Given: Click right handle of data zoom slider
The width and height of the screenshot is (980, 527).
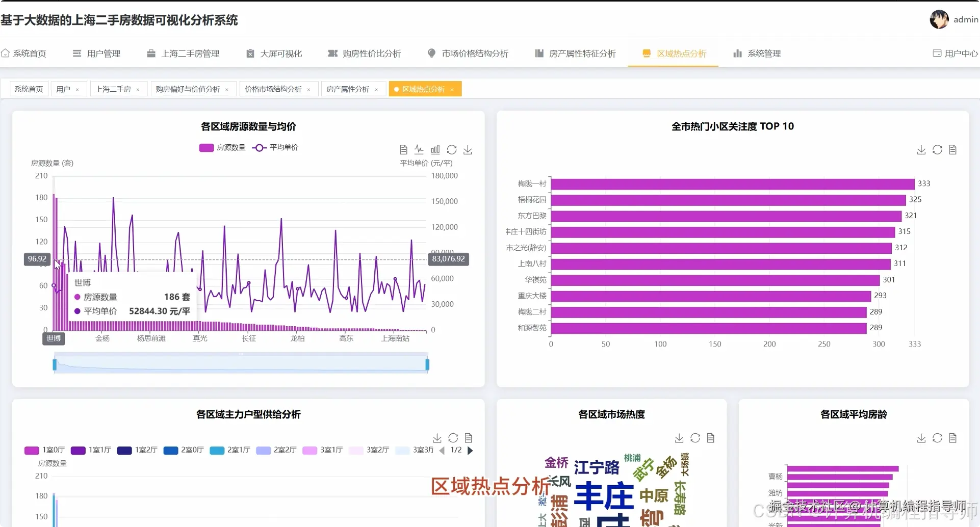Looking at the screenshot, I should point(427,364).
